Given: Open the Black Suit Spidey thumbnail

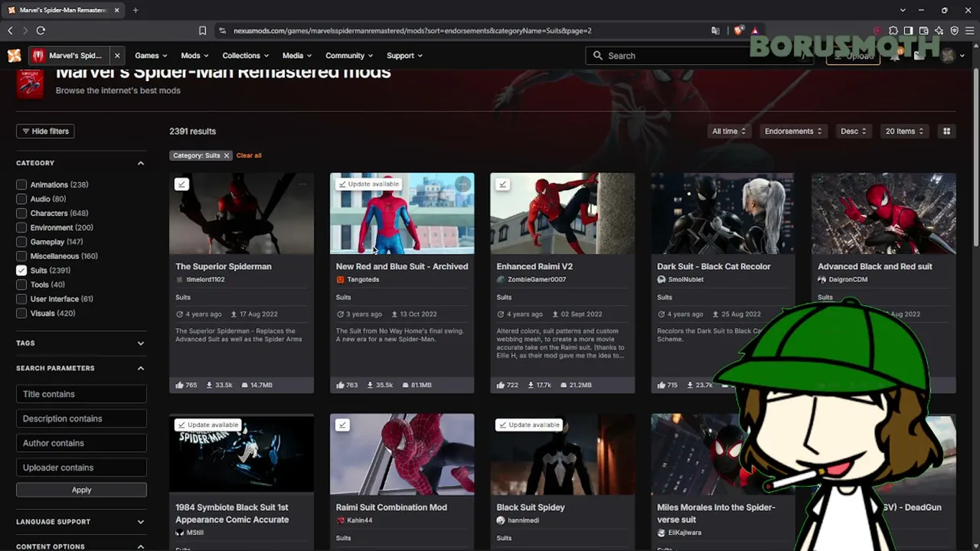Looking at the screenshot, I should (x=563, y=454).
